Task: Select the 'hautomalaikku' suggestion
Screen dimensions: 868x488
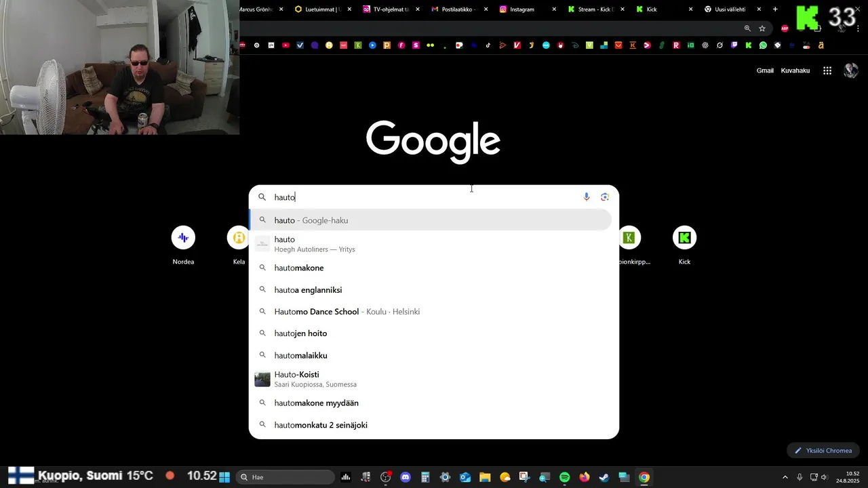Action: pos(431,355)
